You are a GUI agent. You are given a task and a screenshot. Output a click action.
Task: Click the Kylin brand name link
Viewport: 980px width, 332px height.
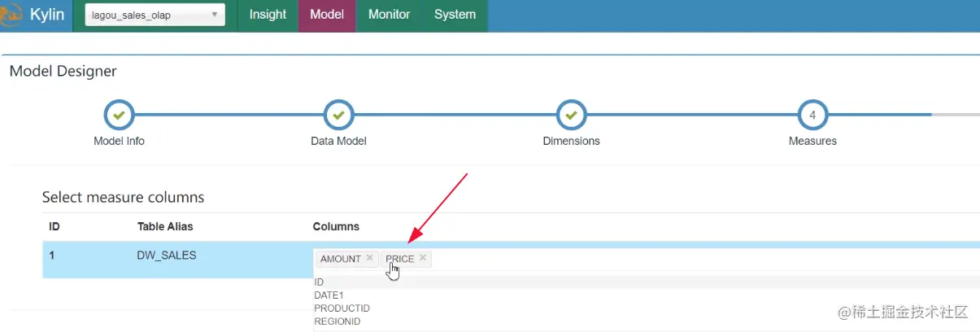[47, 15]
